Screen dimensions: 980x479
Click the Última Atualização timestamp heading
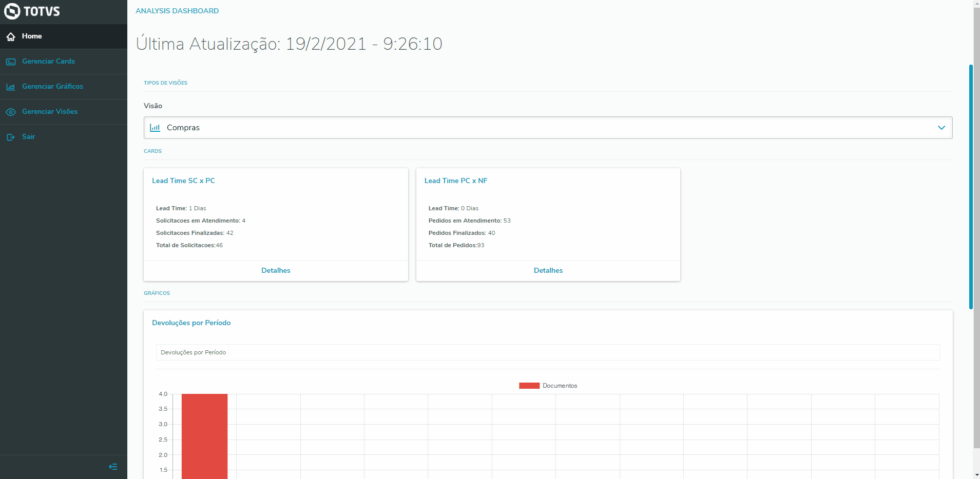point(289,44)
